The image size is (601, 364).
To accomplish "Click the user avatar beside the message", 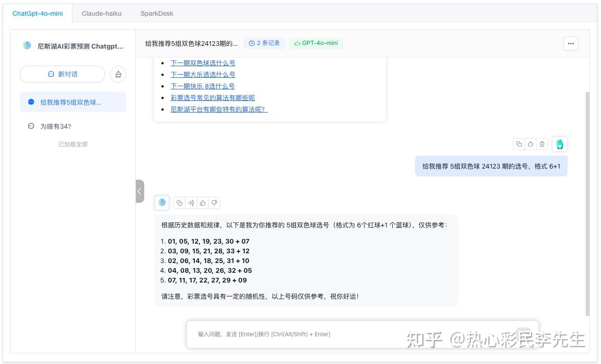I will pos(560,144).
